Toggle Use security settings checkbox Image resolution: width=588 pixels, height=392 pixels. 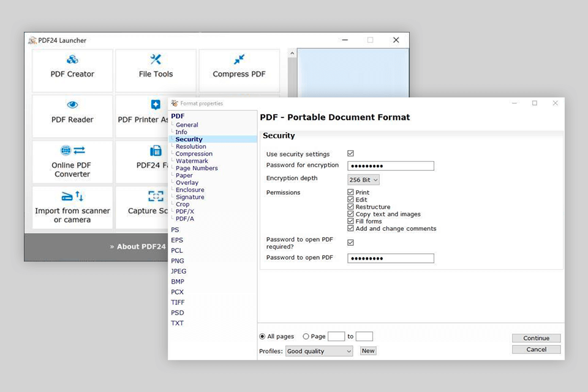click(x=350, y=153)
